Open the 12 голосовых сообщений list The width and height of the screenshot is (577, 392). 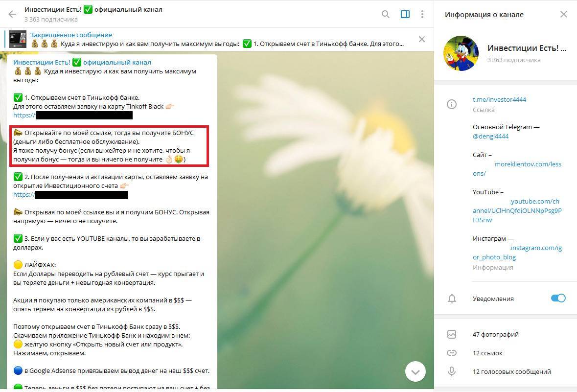click(511, 371)
